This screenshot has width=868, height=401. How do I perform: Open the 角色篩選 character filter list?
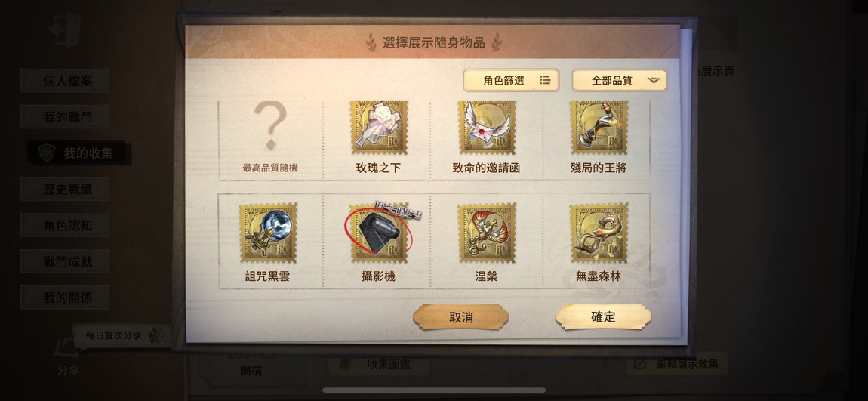click(511, 80)
